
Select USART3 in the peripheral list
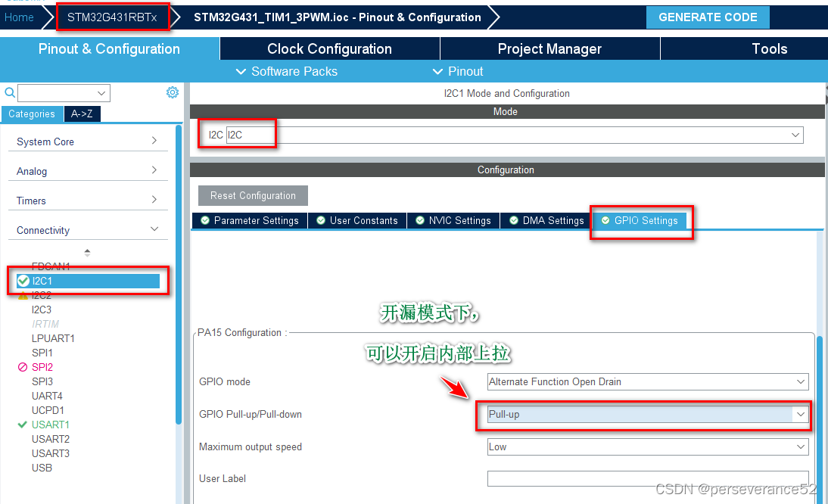[50, 453]
